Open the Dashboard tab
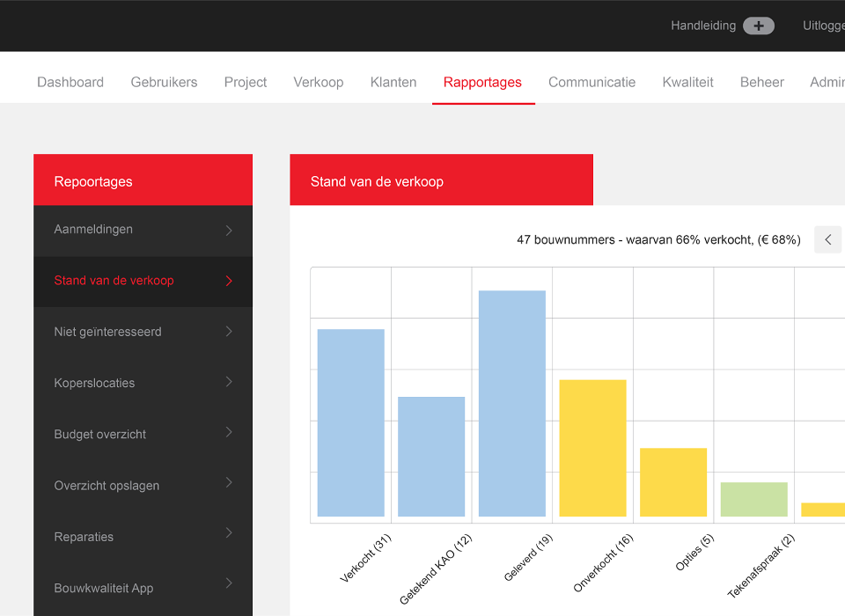Screen dimensions: 845x616 [x=70, y=82]
